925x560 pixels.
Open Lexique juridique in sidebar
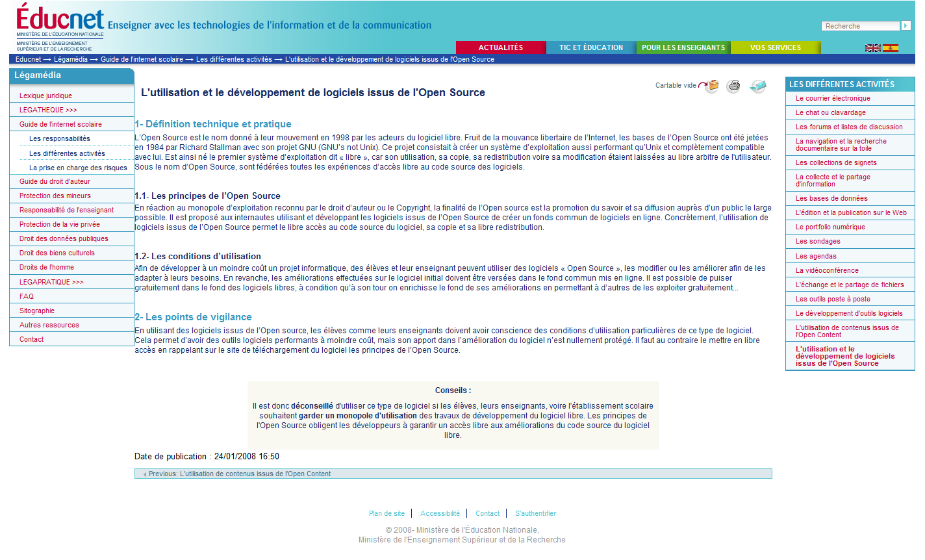click(45, 95)
